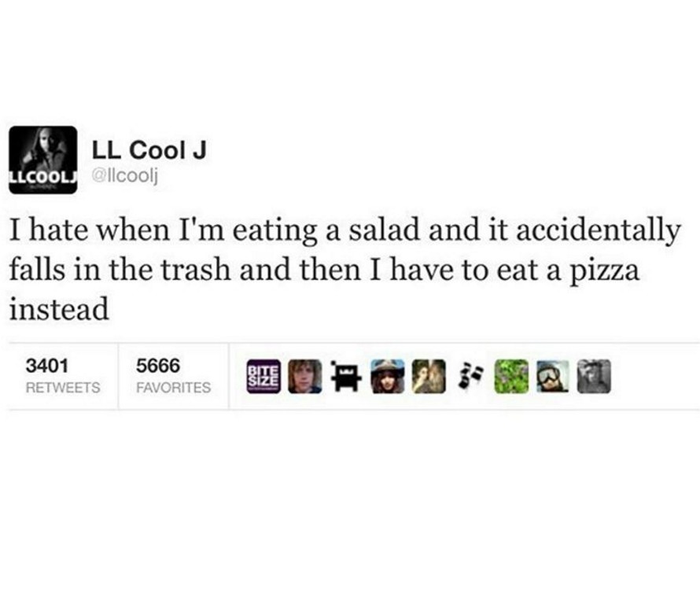This screenshot has height=593, width=700.
Task: Click the avatar of person wearing hat
Action: point(387,376)
